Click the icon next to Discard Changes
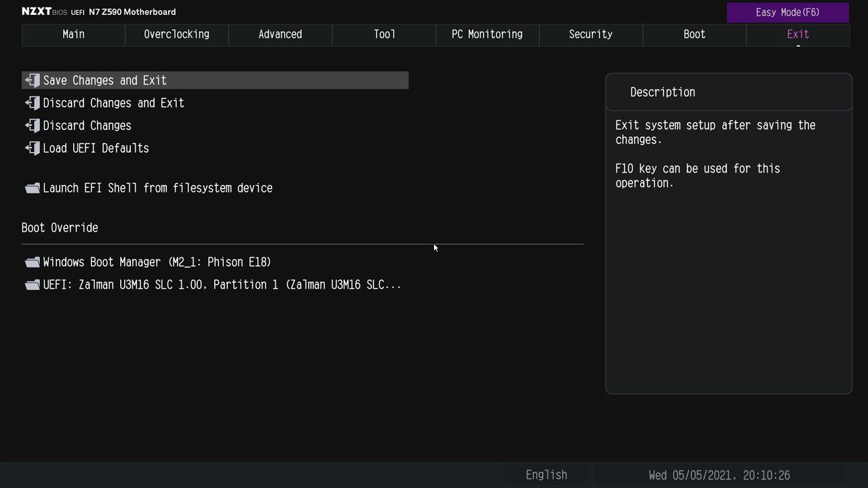Image resolution: width=868 pixels, height=488 pixels. [x=33, y=125]
